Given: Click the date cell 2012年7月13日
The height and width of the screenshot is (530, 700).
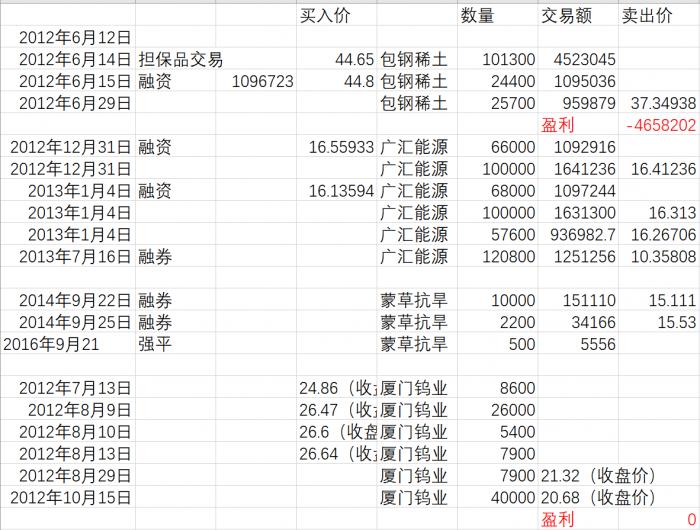Looking at the screenshot, I should click(x=68, y=387).
